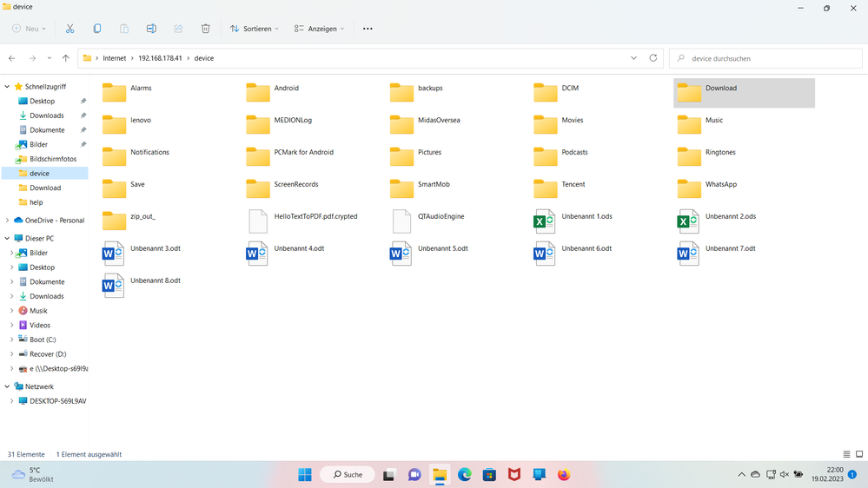
Task: Switch to large icons view in status bar
Action: [860, 454]
